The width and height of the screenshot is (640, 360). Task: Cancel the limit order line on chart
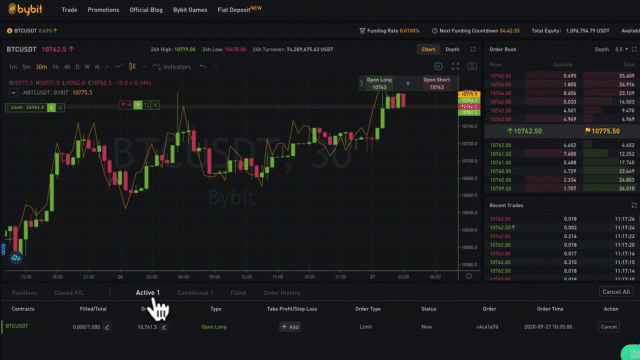tap(60, 107)
